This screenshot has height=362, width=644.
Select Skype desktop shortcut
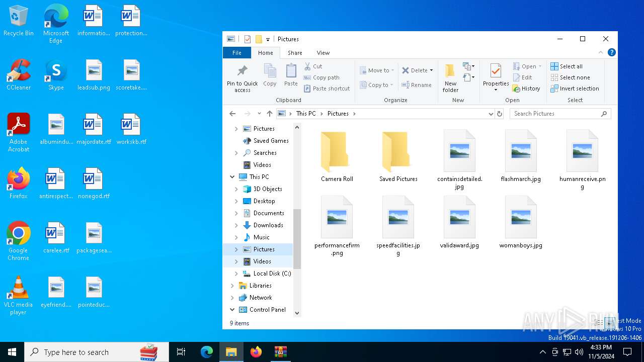pyautogui.click(x=56, y=75)
